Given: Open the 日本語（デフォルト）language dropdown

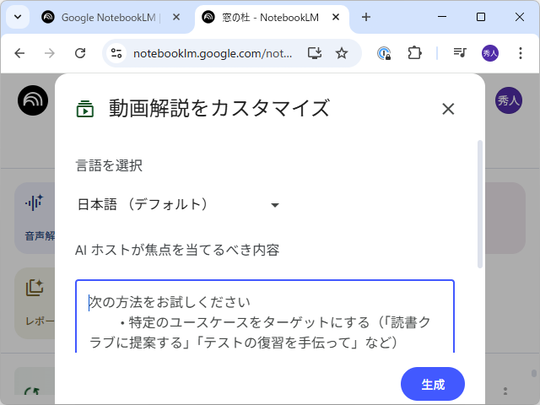Looking at the screenshot, I should coord(178,205).
